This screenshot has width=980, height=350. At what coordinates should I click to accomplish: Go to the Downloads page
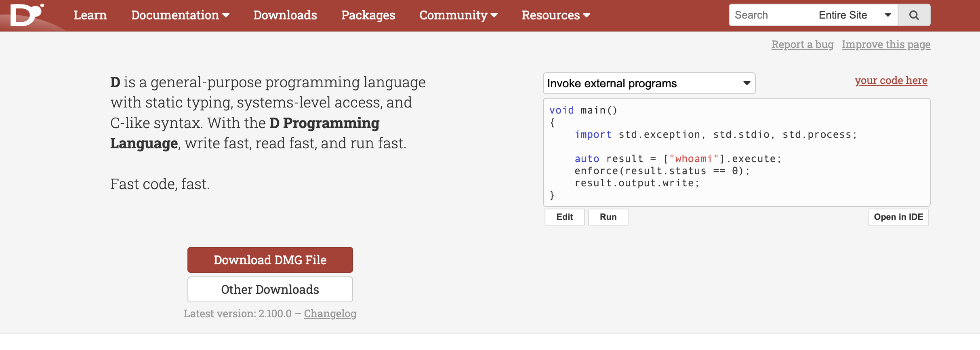tap(285, 15)
